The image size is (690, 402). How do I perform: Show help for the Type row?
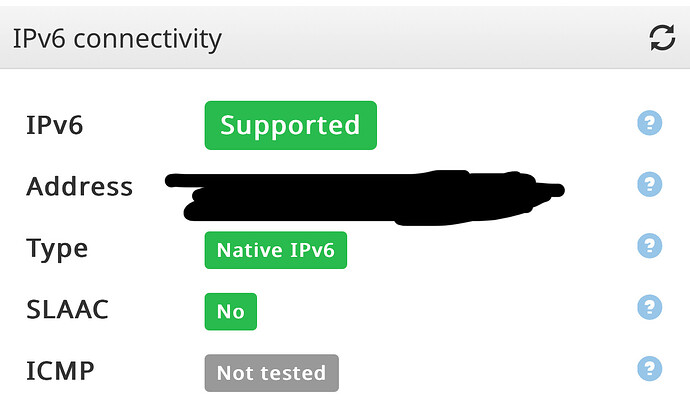pos(650,245)
